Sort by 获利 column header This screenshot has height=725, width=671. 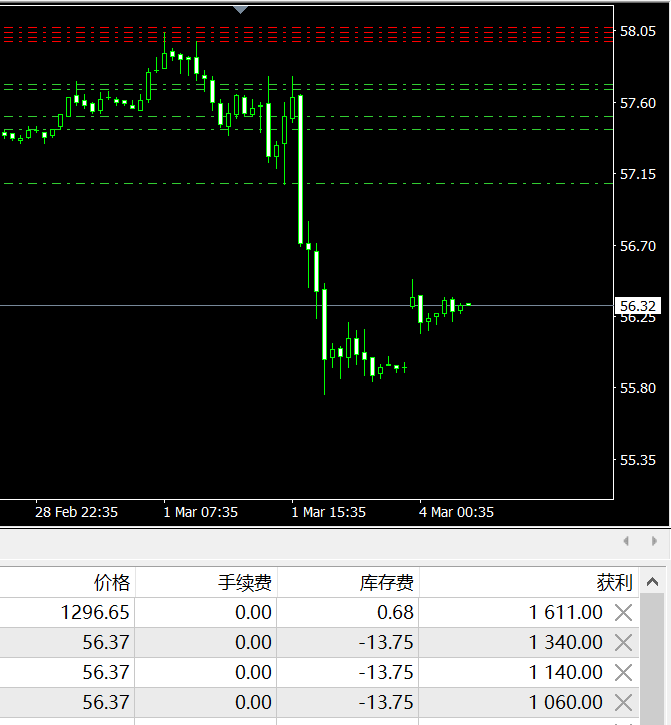tap(615, 583)
